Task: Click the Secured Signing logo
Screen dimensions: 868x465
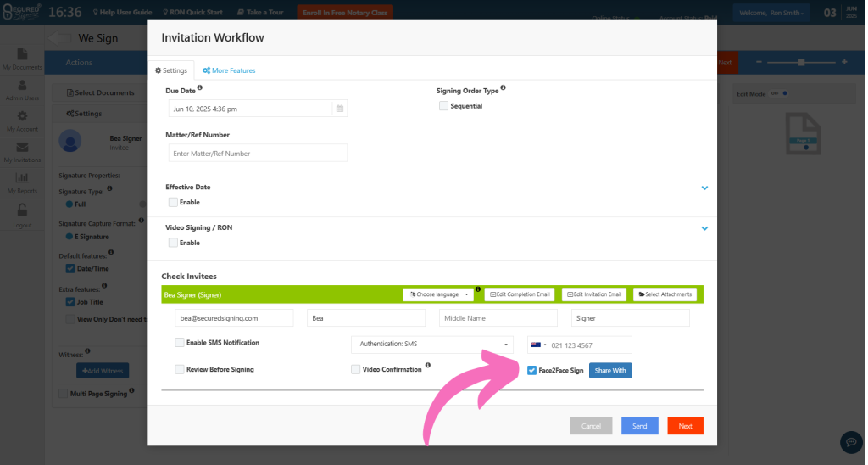Action: coord(22,12)
